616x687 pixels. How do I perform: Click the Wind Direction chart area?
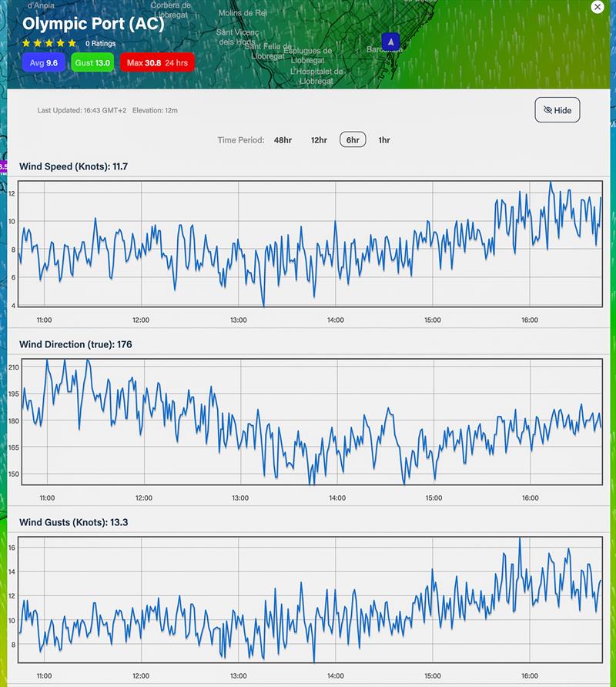312,421
